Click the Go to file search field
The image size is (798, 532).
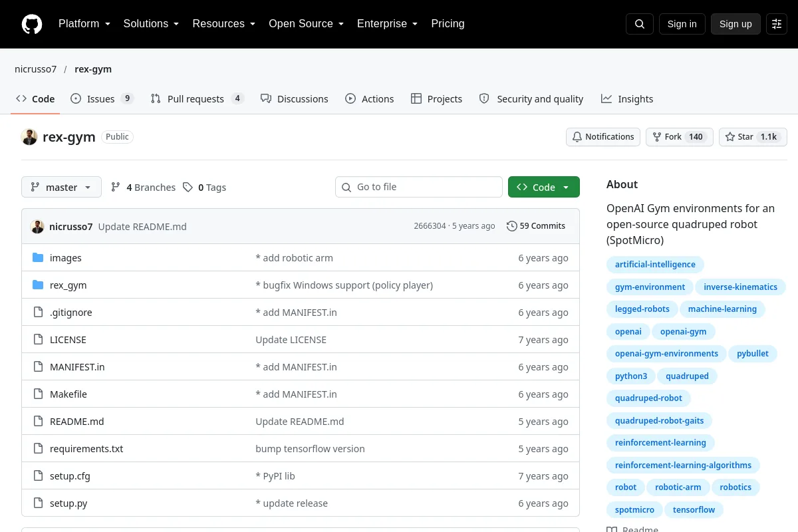click(x=419, y=188)
